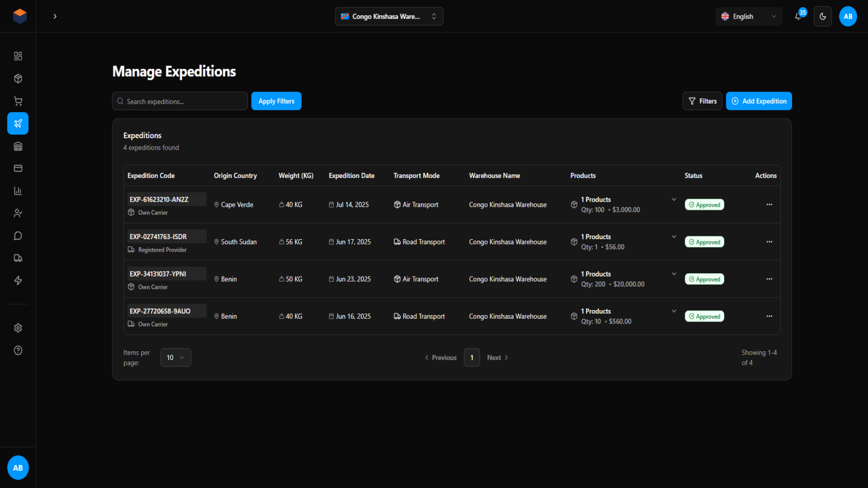868x488 pixels.
Task: Open the English language dropdown
Action: point(749,16)
